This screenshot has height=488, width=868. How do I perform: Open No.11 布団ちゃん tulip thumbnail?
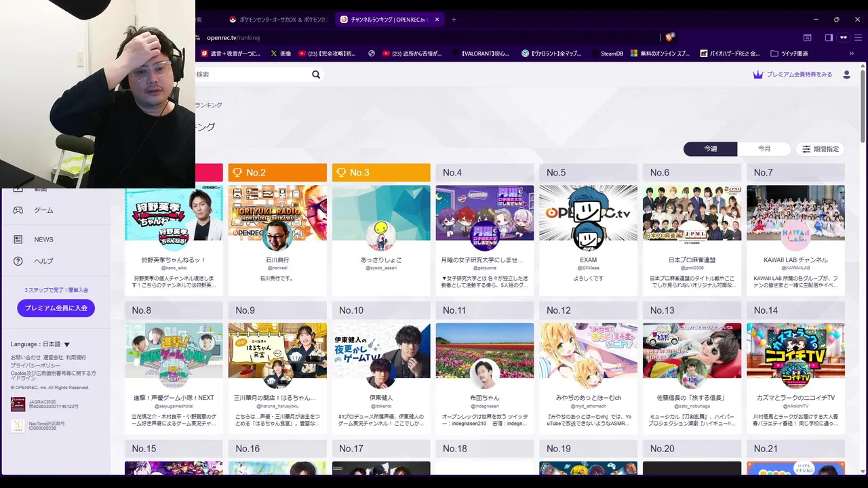[x=485, y=350]
